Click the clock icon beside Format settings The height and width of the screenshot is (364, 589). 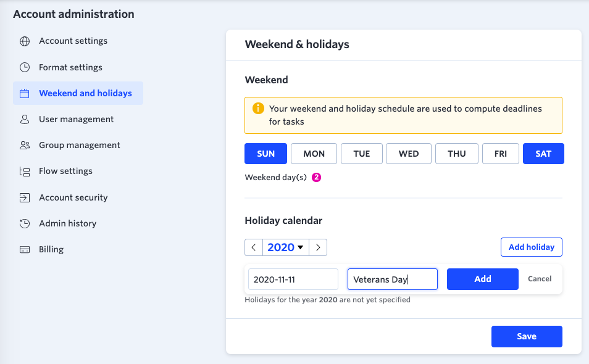(x=25, y=67)
